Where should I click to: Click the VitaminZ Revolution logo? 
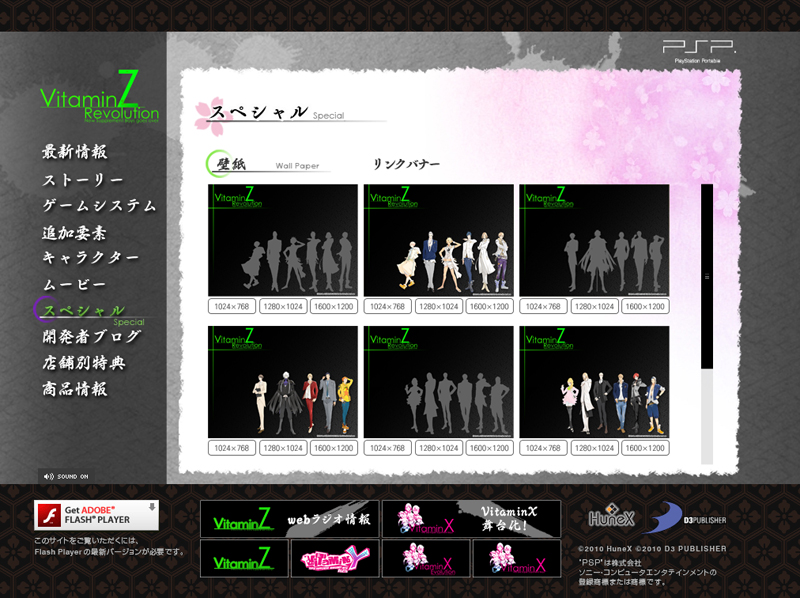coord(99,97)
